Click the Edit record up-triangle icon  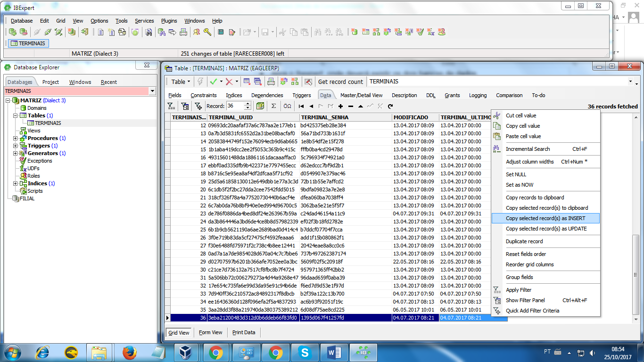(361, 106)
